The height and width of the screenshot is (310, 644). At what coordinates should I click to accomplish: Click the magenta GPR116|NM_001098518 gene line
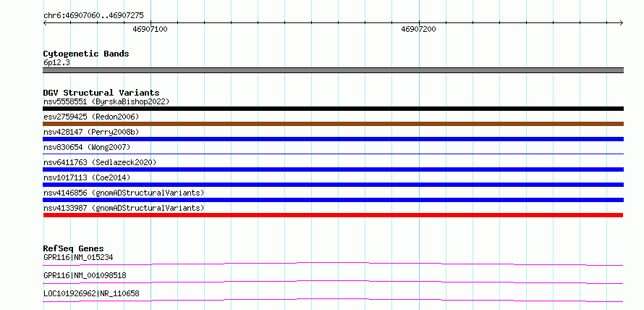coord(333,282)
